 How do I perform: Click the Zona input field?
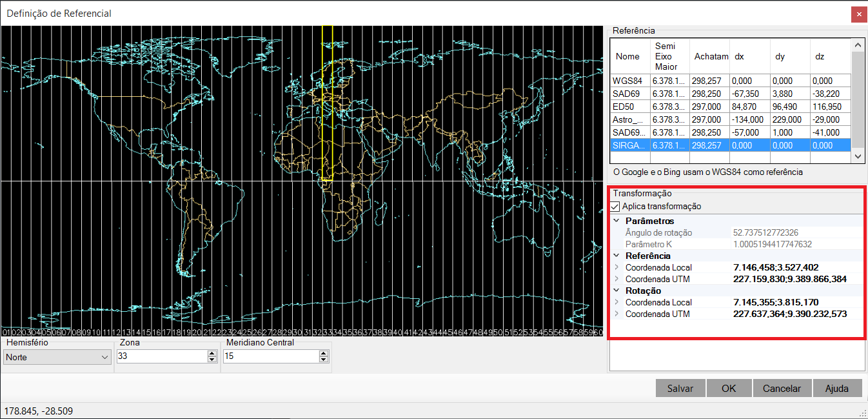pyautogui.click(x=162, y=356)
